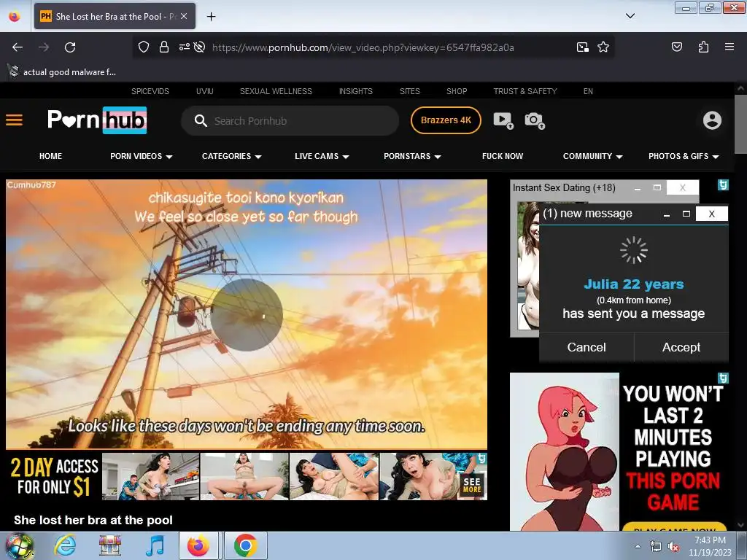Select the HOME navigation item
Image resolution: width=747 pixels, height=560 pixels.
(x=50, y=156)
